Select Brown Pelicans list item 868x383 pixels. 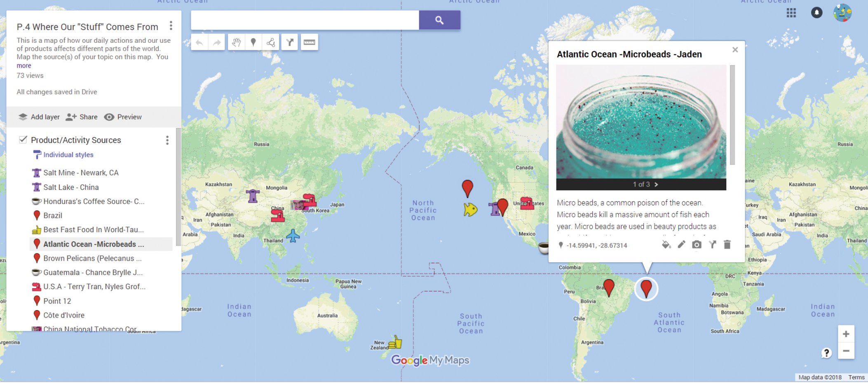click(x=101, y=258)
